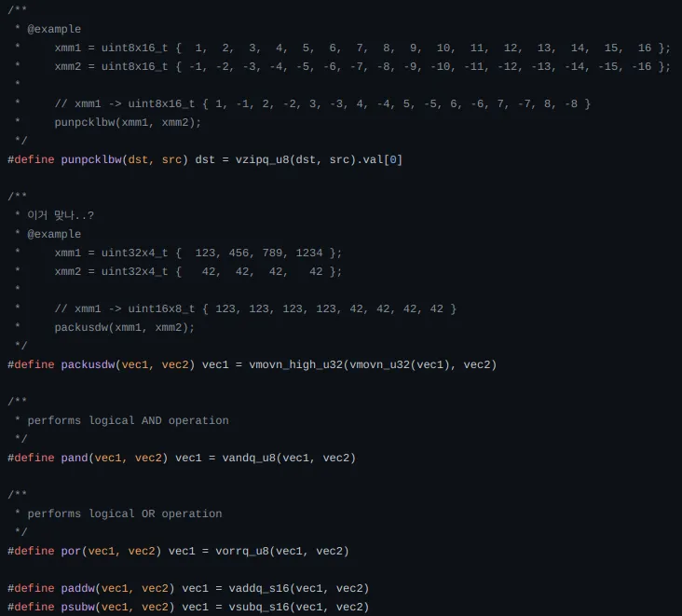
Task: Click the @example tag under Korean comment
Action: pyautogui.click(x=54, y=234)
